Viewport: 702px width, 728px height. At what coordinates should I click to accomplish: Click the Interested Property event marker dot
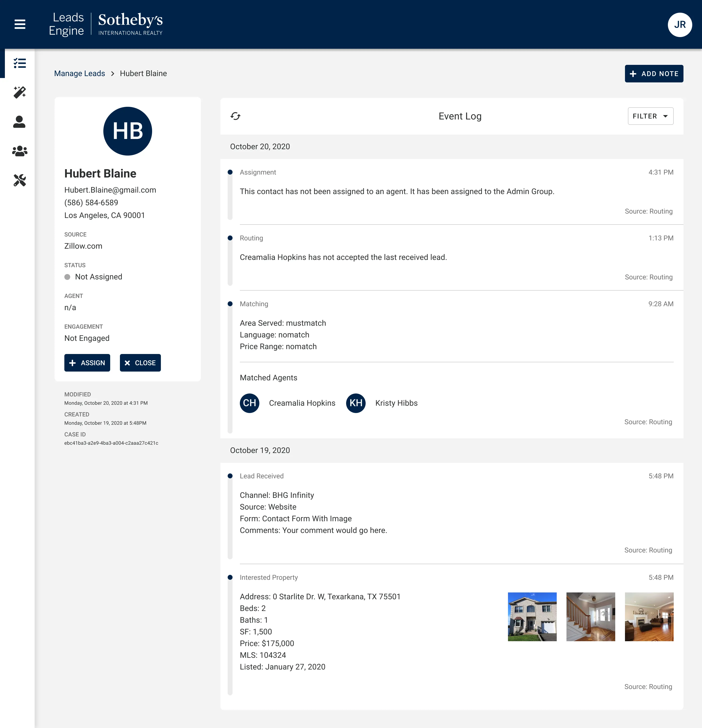(x=230, y=578)
